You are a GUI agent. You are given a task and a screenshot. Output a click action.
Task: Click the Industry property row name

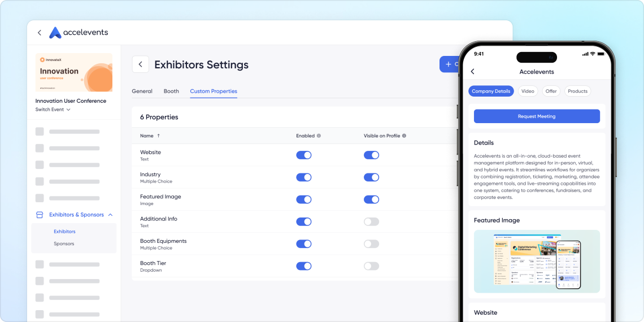[x=150, y=174]
